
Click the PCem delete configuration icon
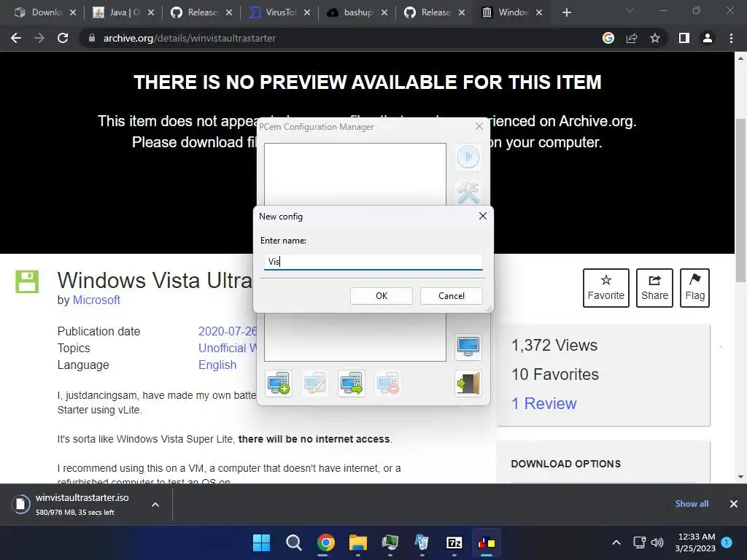pos(388,384)
